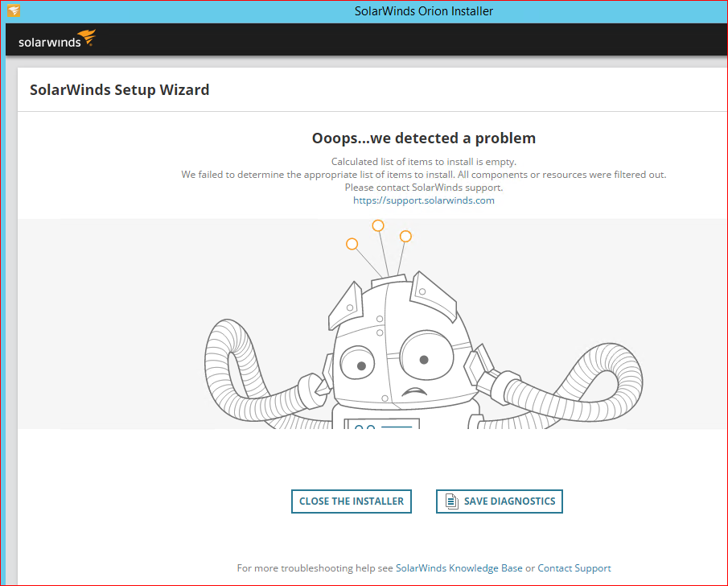Open the SolarWinds Knowledge Base link
This screenshot has width=728, height=586.
tap(459, 567)
